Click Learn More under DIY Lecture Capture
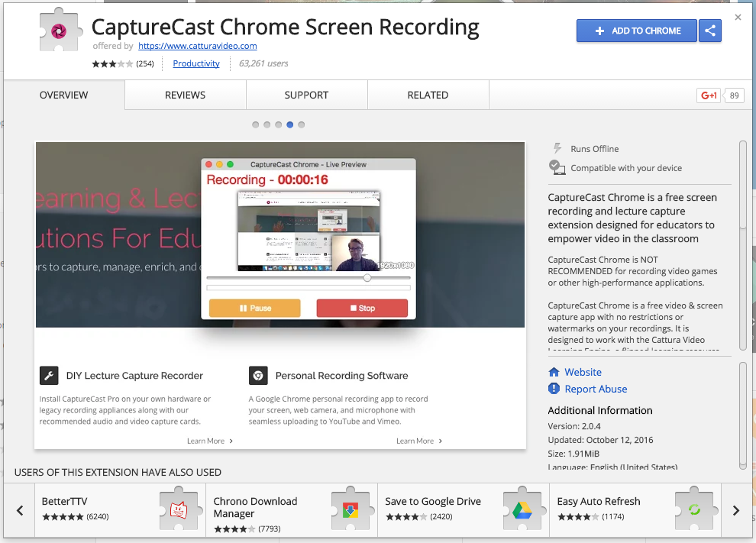Image resolution: width=756 pixels, height=543 pixels. tap(210, 441)
